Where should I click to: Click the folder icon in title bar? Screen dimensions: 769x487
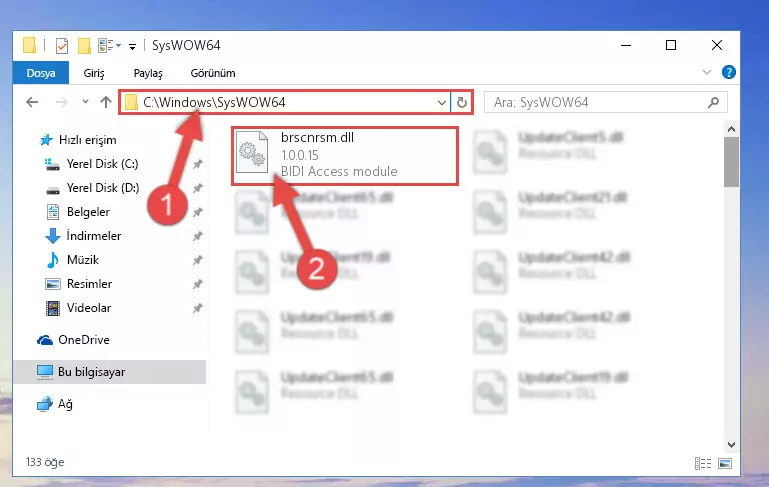click(29, 45)
